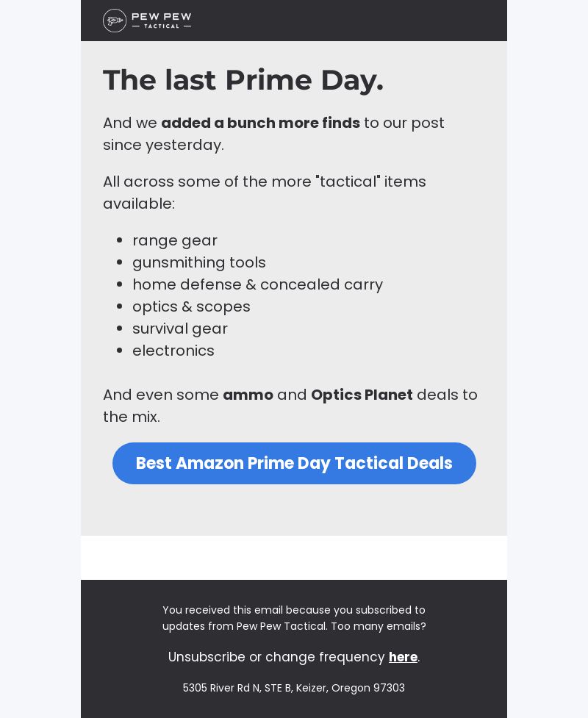Click 'Unsubscribe or change frequency' footer text

[x=276, y=657]
